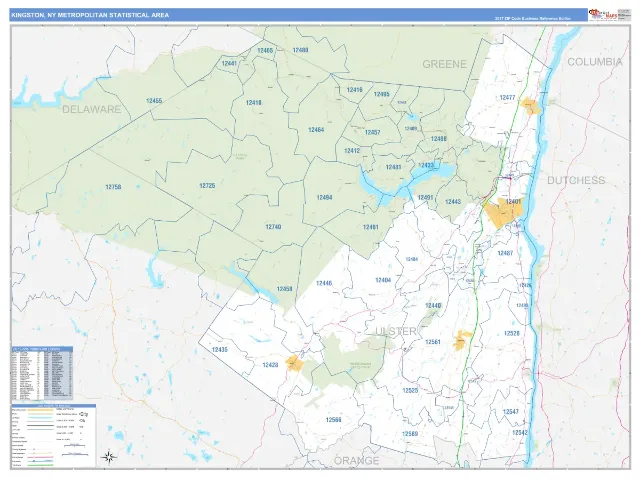Viewport: 640px width, 480px height.
Task: Click ZIP code 12480 label
Action: click(x=300, y=50)
